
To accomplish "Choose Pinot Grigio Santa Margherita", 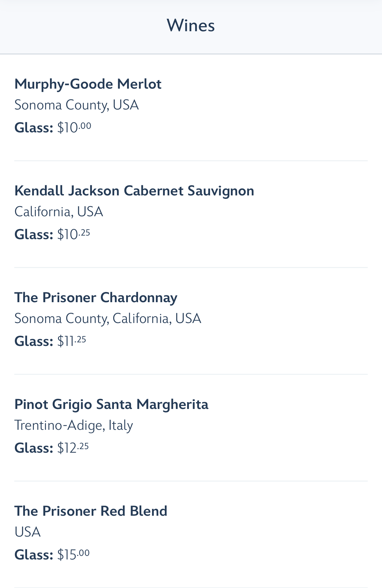I will (x=111, y=404).
